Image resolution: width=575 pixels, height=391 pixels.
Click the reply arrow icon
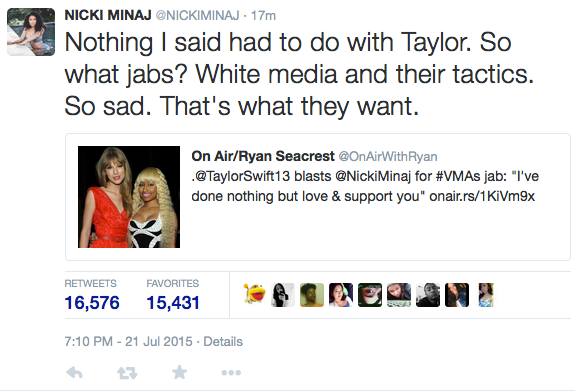pyautogui.click(x=74, y=373)
